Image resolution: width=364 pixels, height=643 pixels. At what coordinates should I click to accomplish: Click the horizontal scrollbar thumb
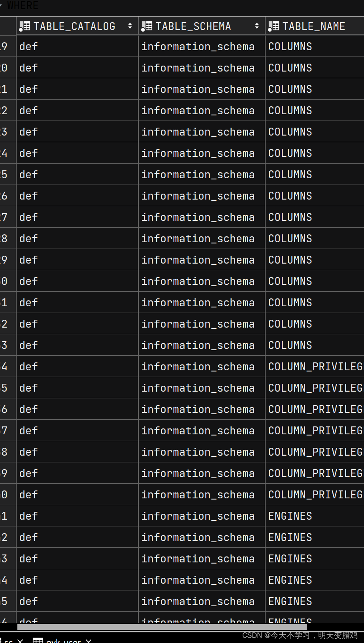pyautogui.click(x=162, y=627)
